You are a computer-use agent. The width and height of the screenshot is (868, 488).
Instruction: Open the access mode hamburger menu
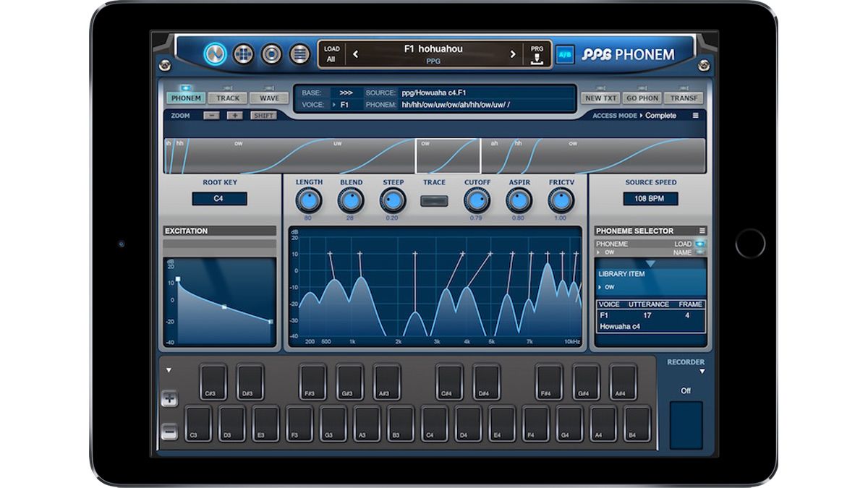(696, 116)
